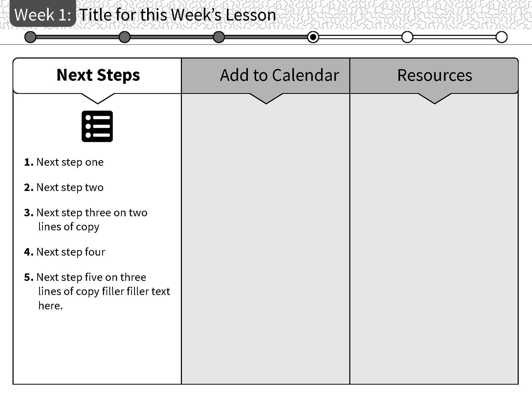Viewport: 532px width, 399px height.
Task: Choose Next step five filler text item
Action: [97, 291]
